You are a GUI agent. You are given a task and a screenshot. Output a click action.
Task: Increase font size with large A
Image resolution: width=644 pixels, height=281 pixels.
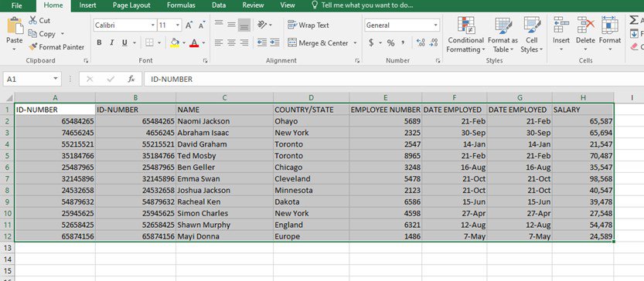point(189,25)
